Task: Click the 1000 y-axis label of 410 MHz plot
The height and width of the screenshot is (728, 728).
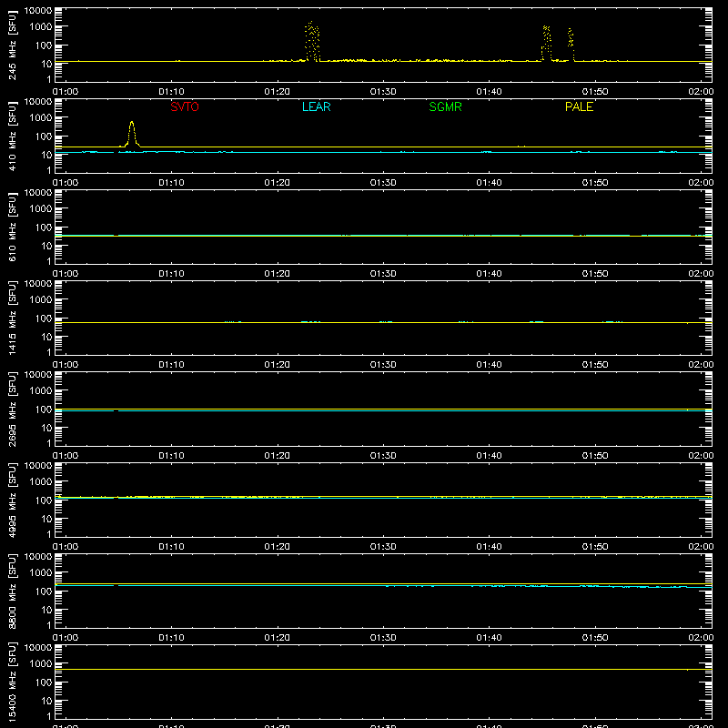Action: pyautogui.click(x=41, y=118)
